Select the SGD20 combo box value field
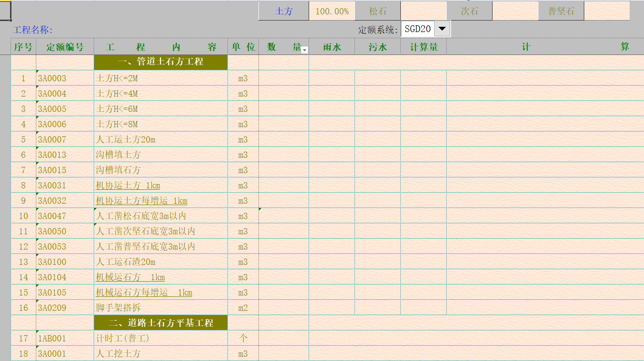This screenshot has height=361, width=644. coord(418,29)
